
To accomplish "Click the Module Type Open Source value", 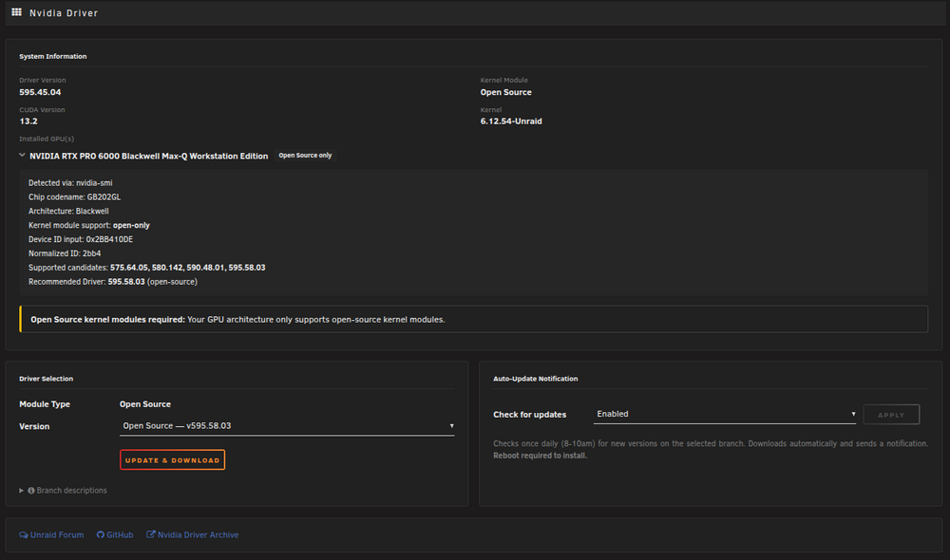I will 144,403.
